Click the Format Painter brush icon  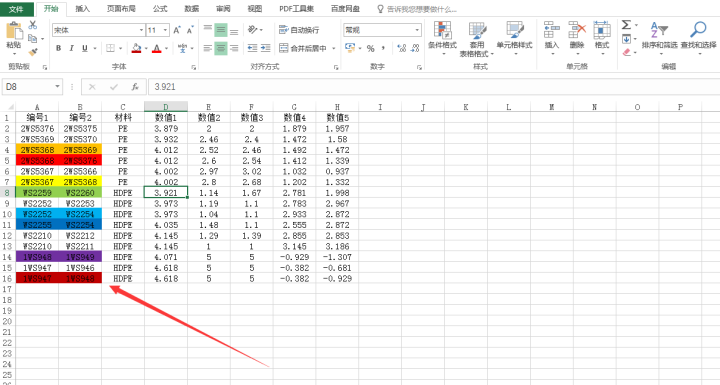(x=33, y=52)
